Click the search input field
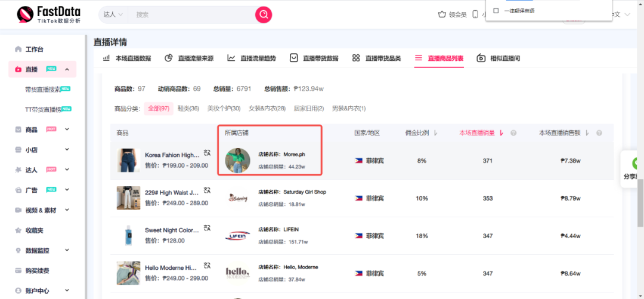The width and height of the screenshot is (644, 299). (191, 15)
